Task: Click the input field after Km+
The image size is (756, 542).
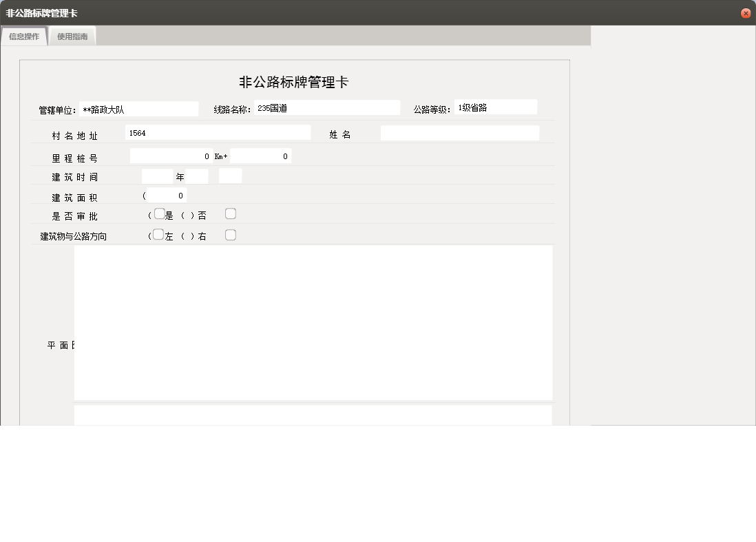Action: (x=261, y=156)
